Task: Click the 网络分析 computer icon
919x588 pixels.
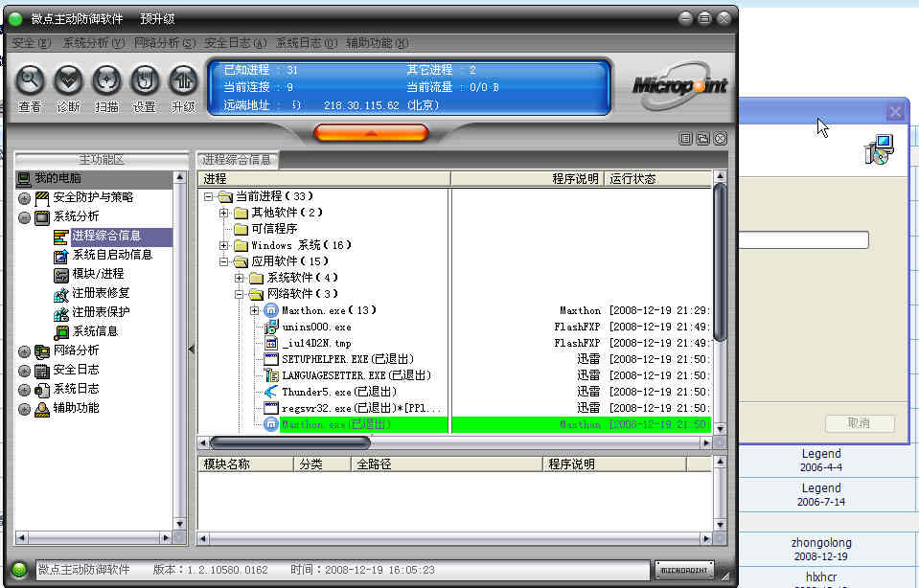Action: [x=41, y=351]
